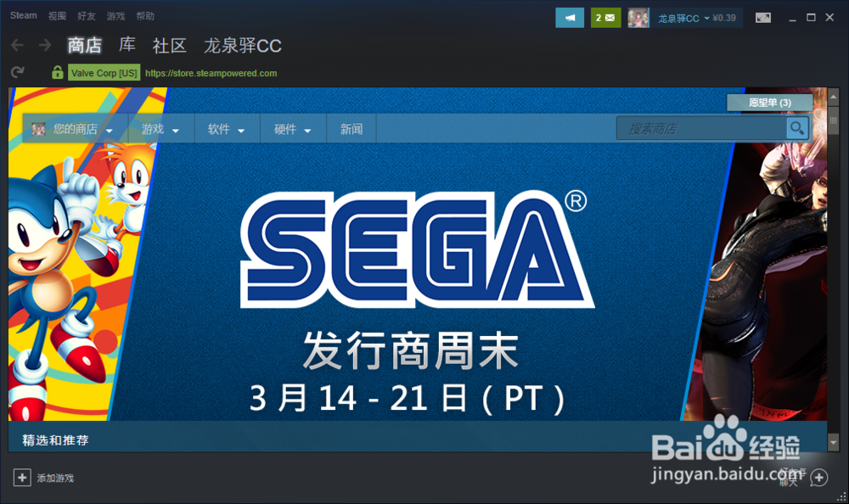This screenshot has height=504, width=849.
Task: Open the 视图 menu
Action: (57, 16)
